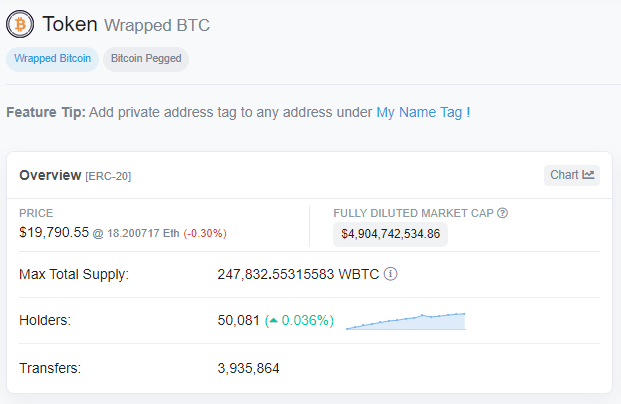Click the 247,832.55315583 WBTC supply value
The width and height of the screenshot is (621, 404).
point(298,274)
